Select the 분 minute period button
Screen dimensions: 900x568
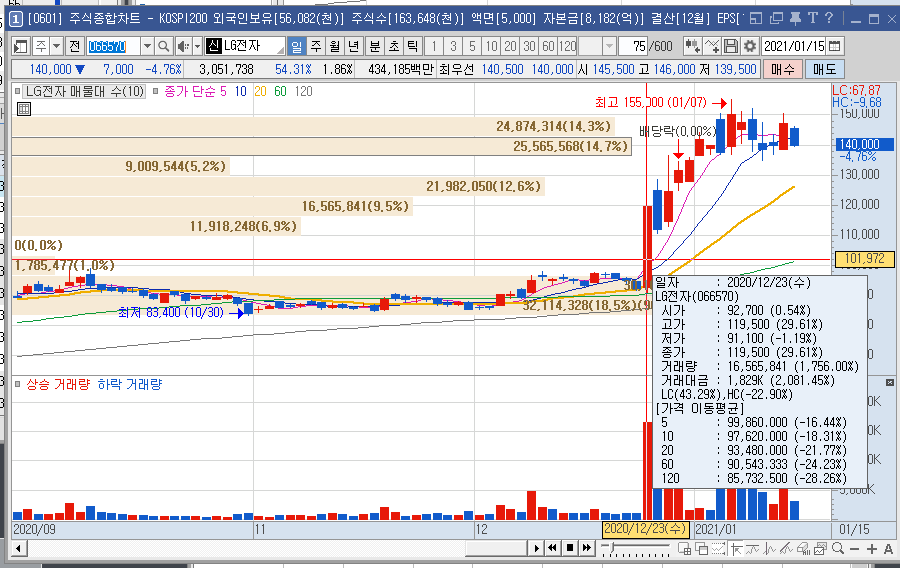click(x=375, y=46)
